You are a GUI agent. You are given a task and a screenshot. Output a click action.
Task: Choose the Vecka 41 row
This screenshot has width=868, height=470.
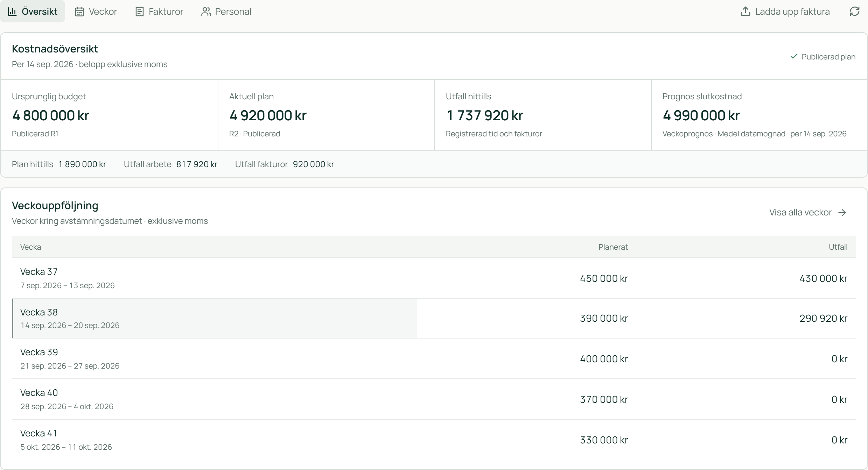pos(434,440)
